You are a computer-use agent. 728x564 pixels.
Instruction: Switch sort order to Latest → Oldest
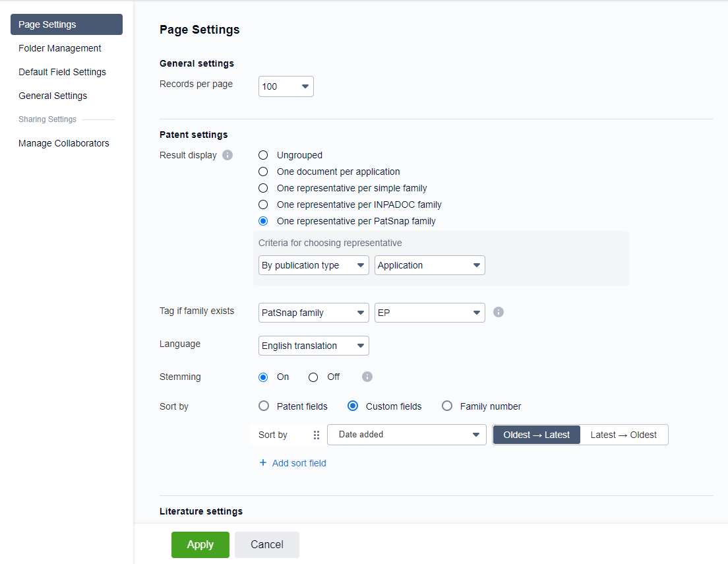(x=623, y=435)
